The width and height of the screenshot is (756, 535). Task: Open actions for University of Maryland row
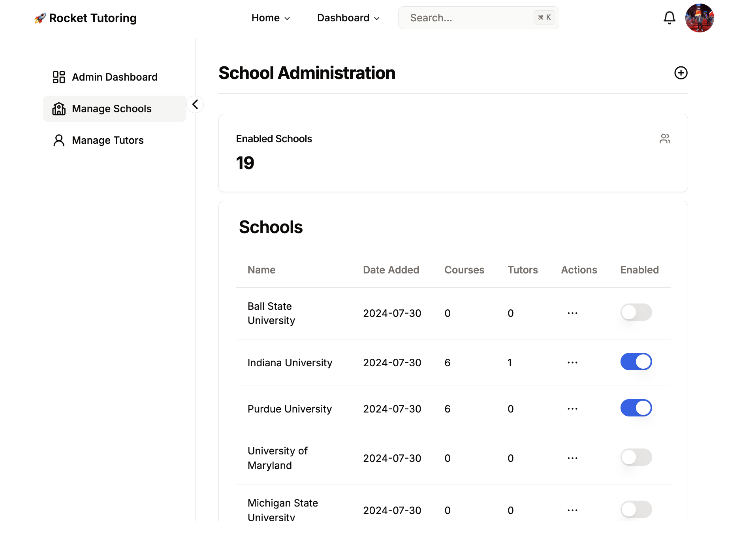point(573,458)
